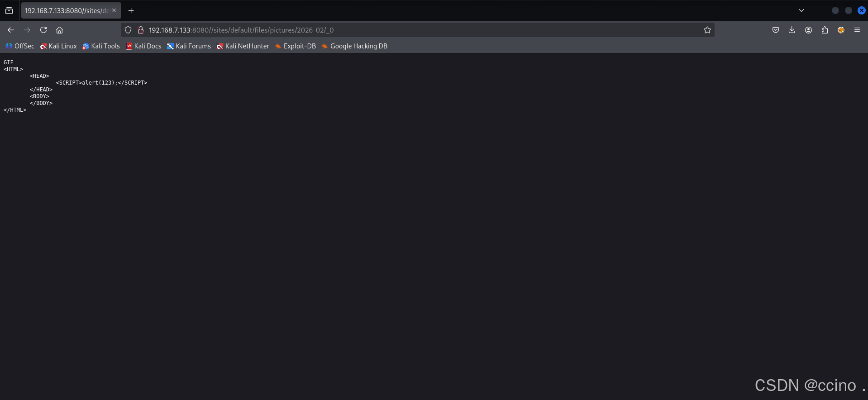
Task: Maximize the browser window
Action: pyautogui.click(x=849, y=10)
